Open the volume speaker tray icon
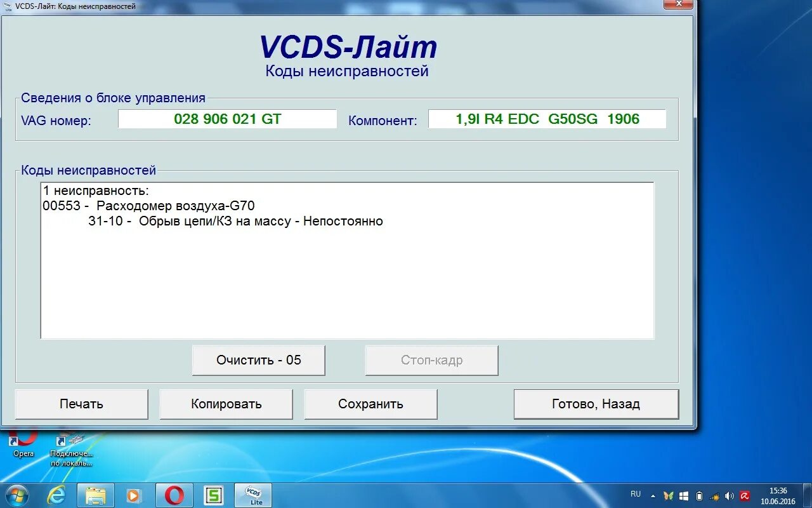Screen dimensions: 812x508 (730, 495)
